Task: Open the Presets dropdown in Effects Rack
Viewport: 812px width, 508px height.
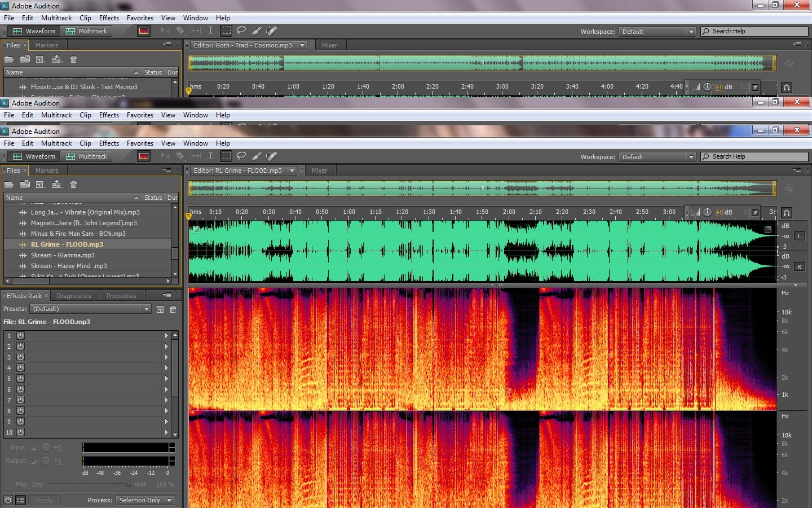Action: 91,309
